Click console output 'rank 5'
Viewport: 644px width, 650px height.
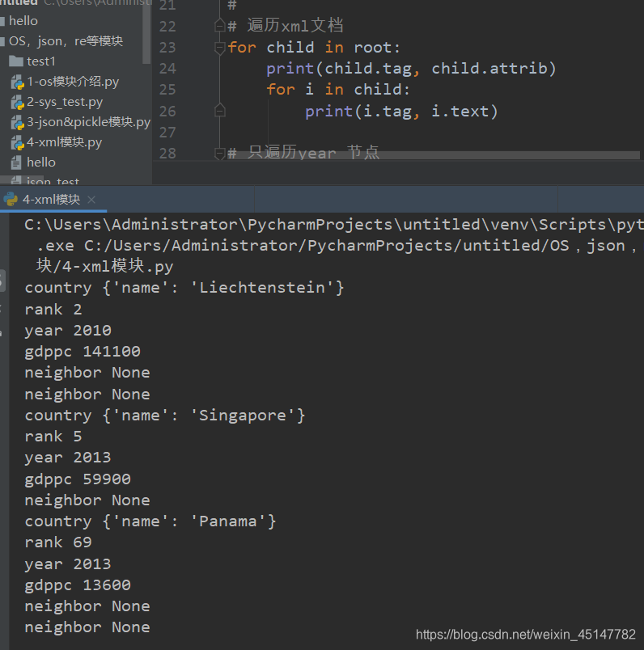click(x=53, y=437)
